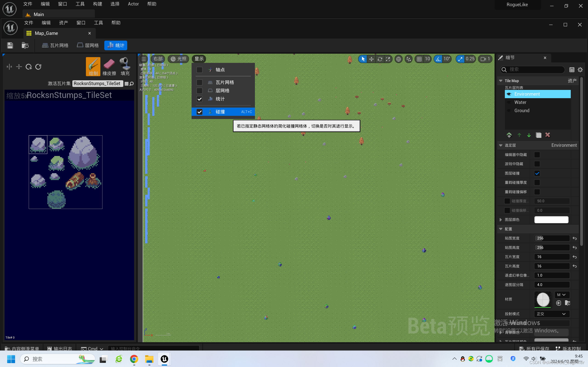Image resolution: width=588 pixels, height=367 pixels.
Task: Click the 瓦片网格 tile grid toolbar button
Action: tap(55, 45)
